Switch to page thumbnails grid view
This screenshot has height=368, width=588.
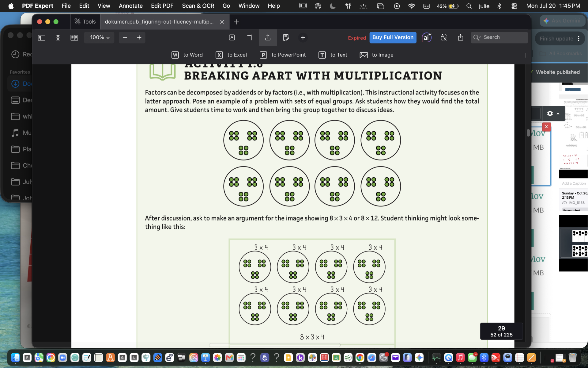pos(58,37)
